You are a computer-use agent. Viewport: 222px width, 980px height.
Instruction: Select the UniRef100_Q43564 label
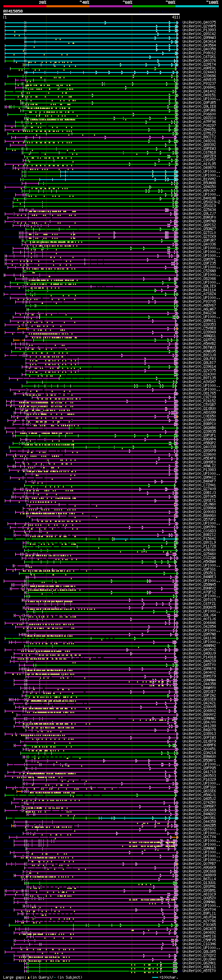pyautogui.click(x=199, y=45)
